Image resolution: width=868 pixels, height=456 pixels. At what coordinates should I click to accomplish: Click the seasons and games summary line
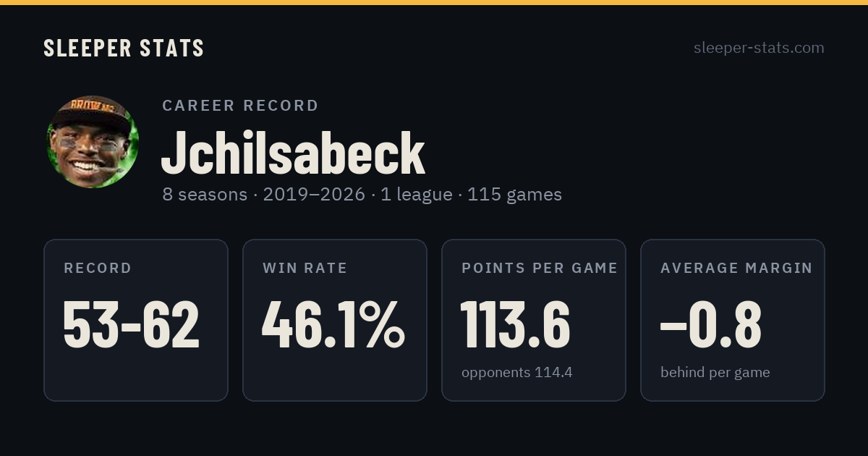point(362,195)
